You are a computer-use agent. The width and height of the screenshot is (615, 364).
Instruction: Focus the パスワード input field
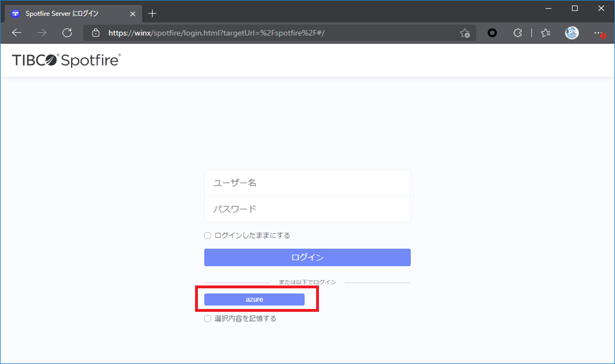click(307, 209)
